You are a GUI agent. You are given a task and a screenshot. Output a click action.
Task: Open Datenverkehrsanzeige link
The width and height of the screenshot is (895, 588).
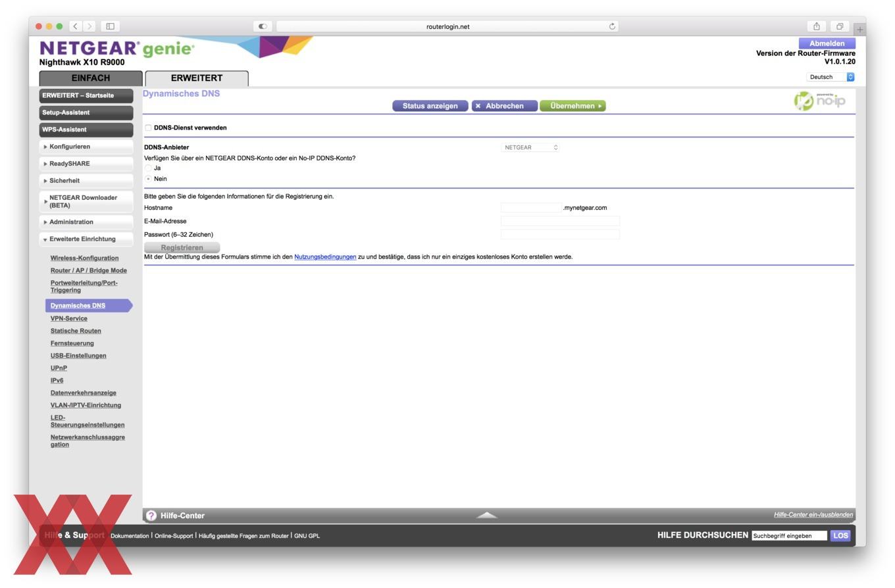point(83,393)
